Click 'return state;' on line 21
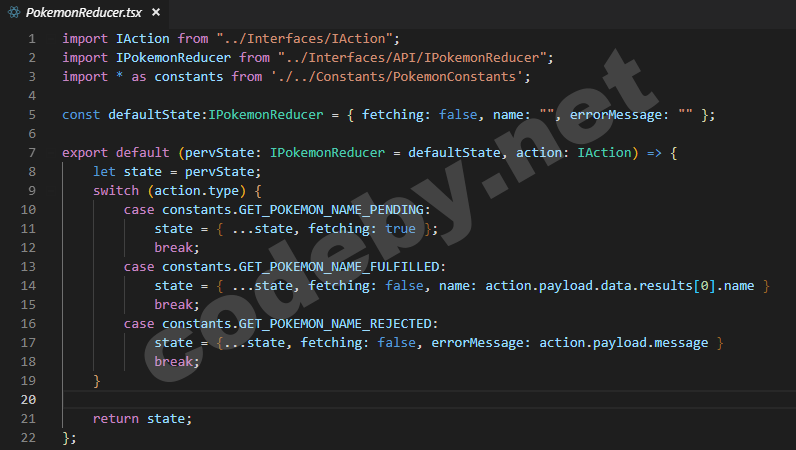 (x=142, y=419)
